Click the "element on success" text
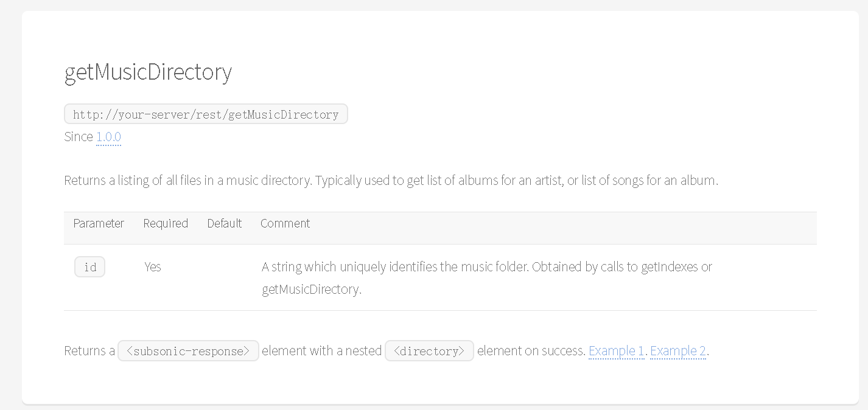Viewport: 868px width, 410px height. click(531, 351)
